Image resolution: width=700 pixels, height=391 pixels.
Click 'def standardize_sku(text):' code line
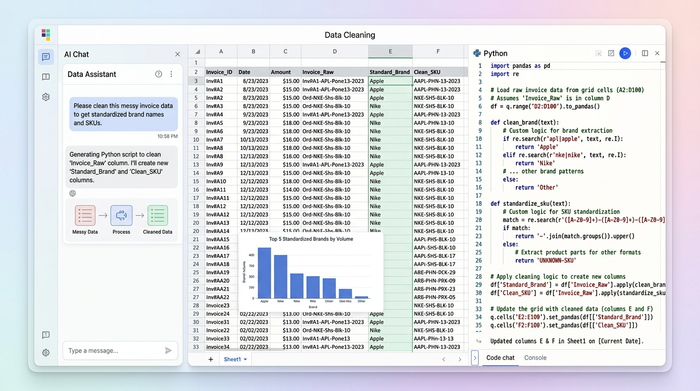click(x=530, y=204)
